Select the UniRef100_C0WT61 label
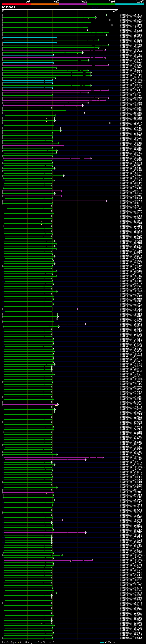 131,218
